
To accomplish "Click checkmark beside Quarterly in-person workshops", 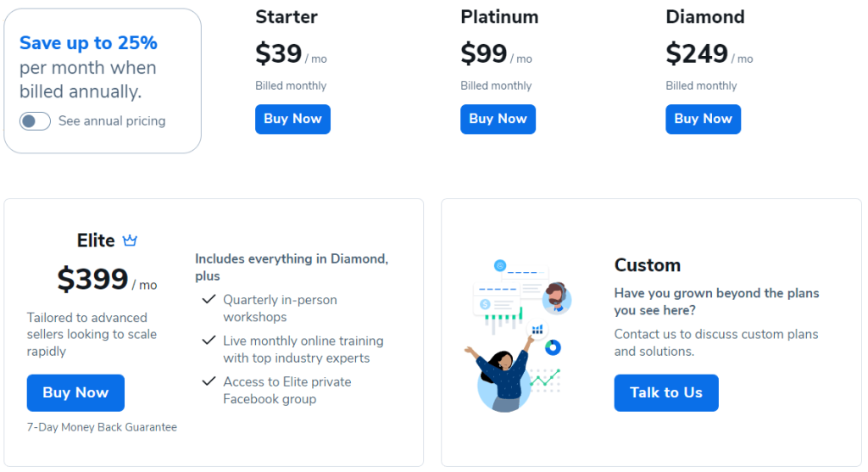I will [x=209, y=299].
